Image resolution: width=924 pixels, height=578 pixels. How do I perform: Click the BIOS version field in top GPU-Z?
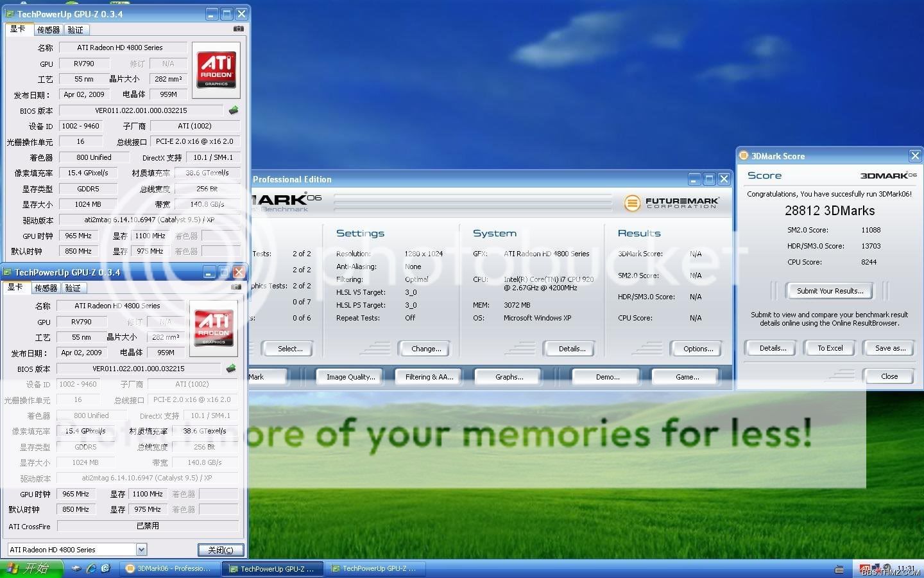(141, 110)
